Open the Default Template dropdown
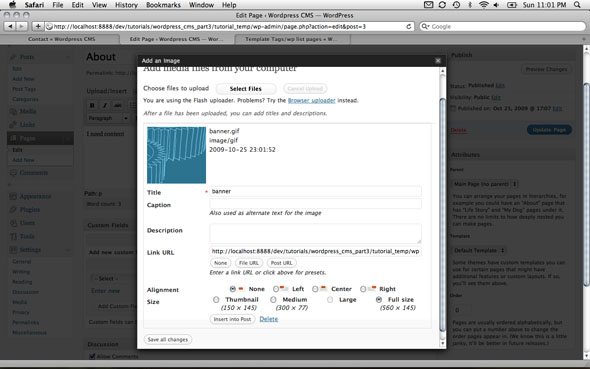 [x=479, y=250]
